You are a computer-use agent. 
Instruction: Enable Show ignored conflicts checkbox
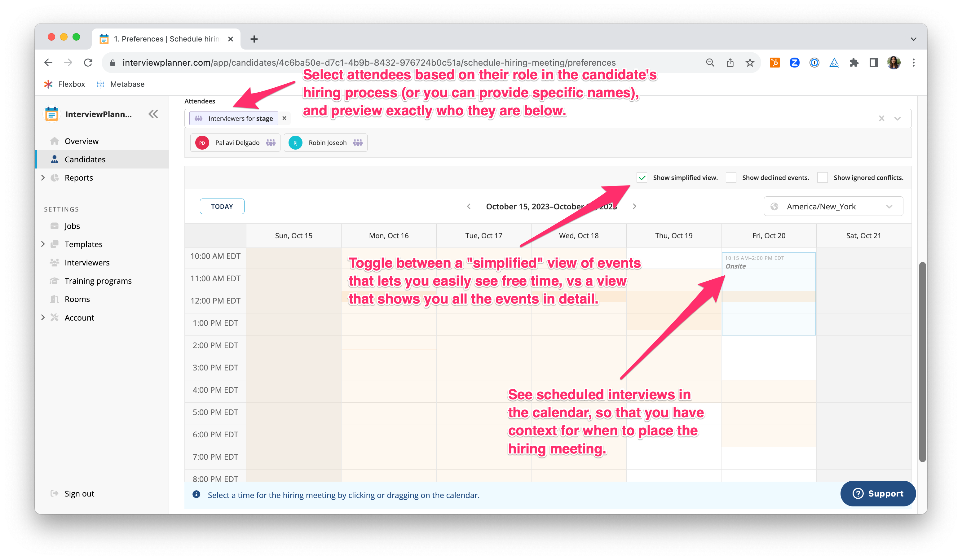822,177
